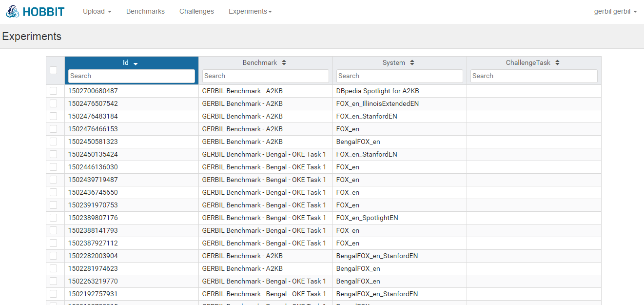The height and width of the screenshot is (305, 644).
Task: Check the box for experiment 1502387927112
Action: click(54, 243)
